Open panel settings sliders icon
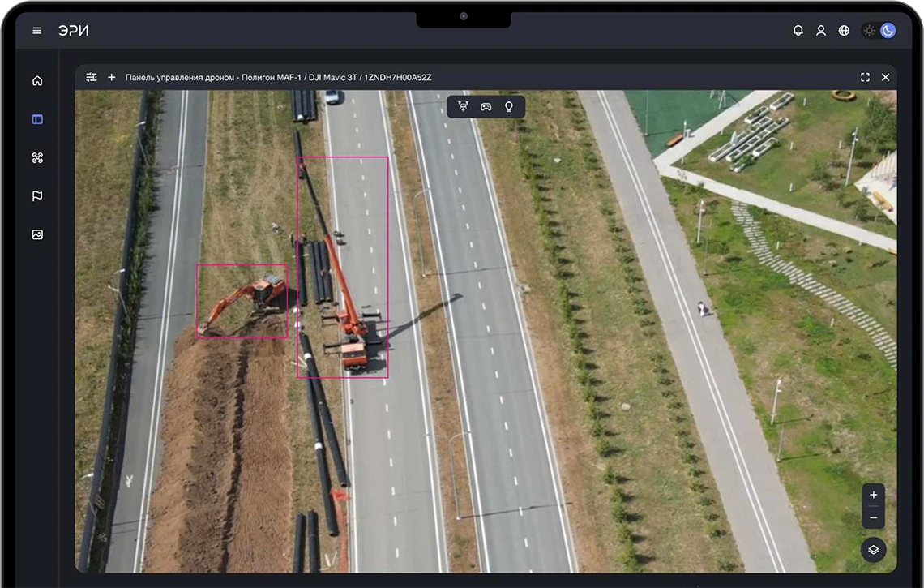This screenshot has width=924, height=588. click(92, 77)
